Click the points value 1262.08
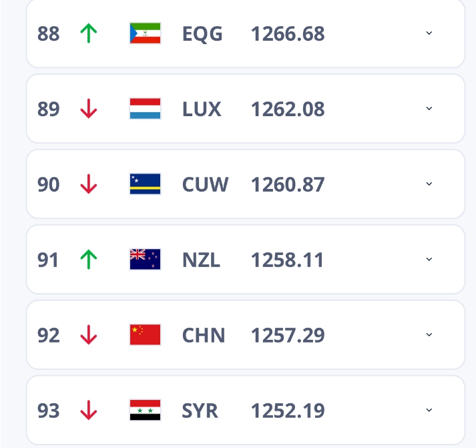 point(288,109)
